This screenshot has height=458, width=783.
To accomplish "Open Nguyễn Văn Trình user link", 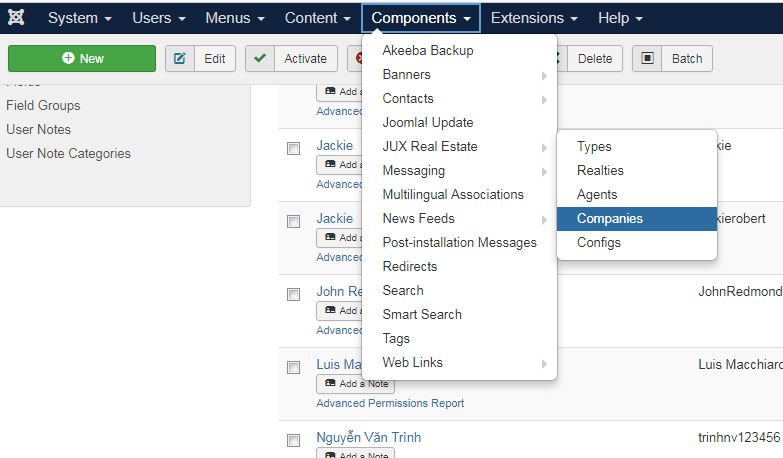I will 369,437.
